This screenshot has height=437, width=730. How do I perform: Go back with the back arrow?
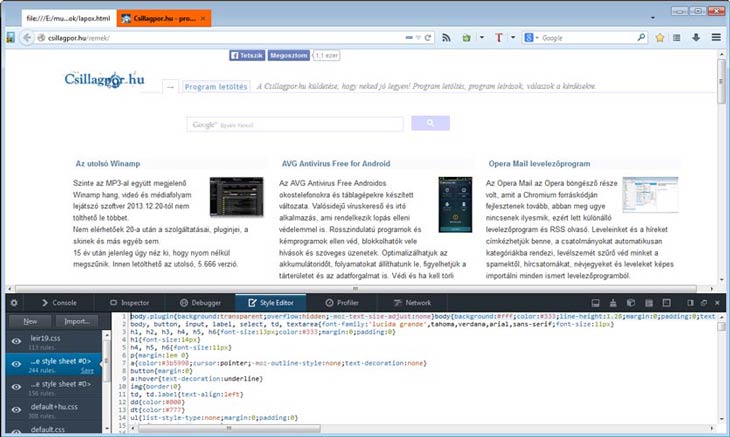click(27, 38)
